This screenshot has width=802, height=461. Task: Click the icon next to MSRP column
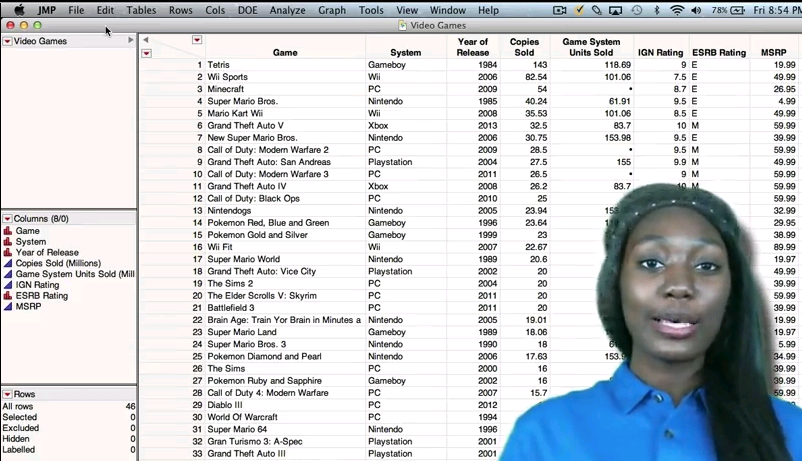pos(8,307)
